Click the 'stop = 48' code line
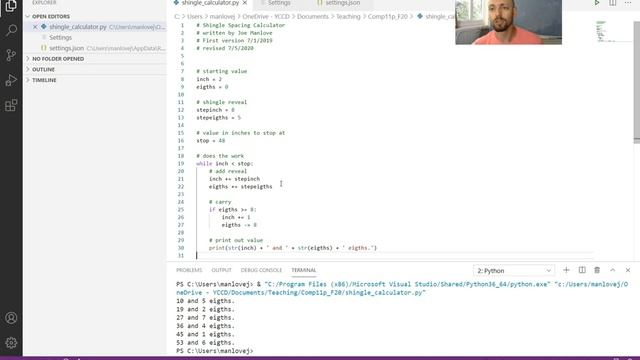Viewport: 640px width, 360px height. pyautogui.click(x=211, y=141)
